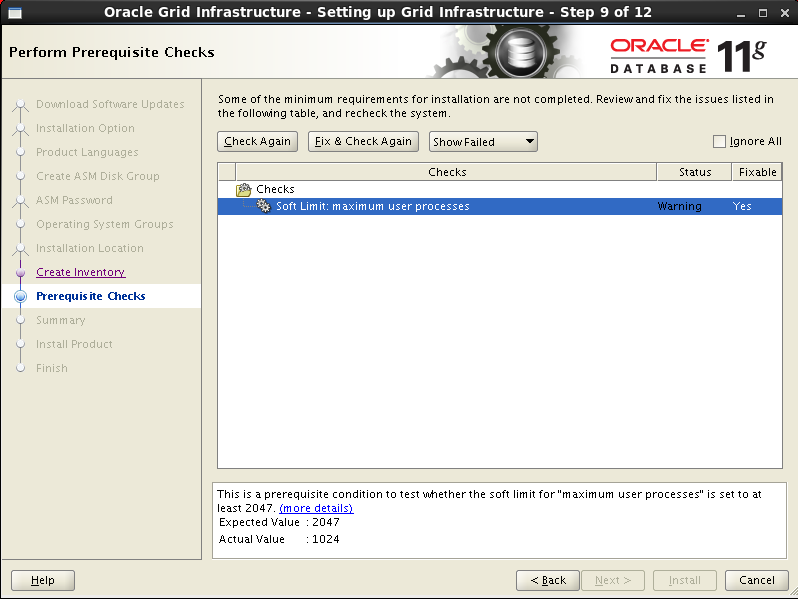
Task: Click the Install Product step label
Action: pos(74,344)
